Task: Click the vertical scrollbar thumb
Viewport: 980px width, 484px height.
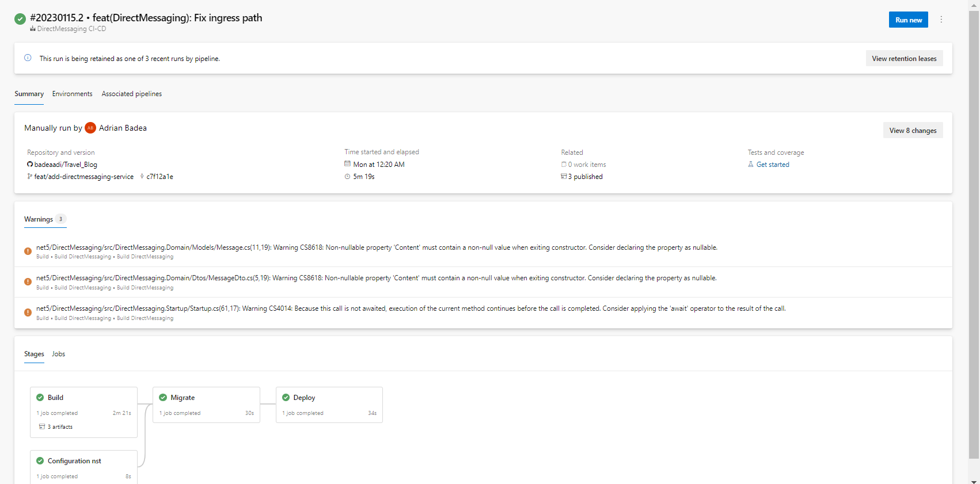Action: click(974, 234)
